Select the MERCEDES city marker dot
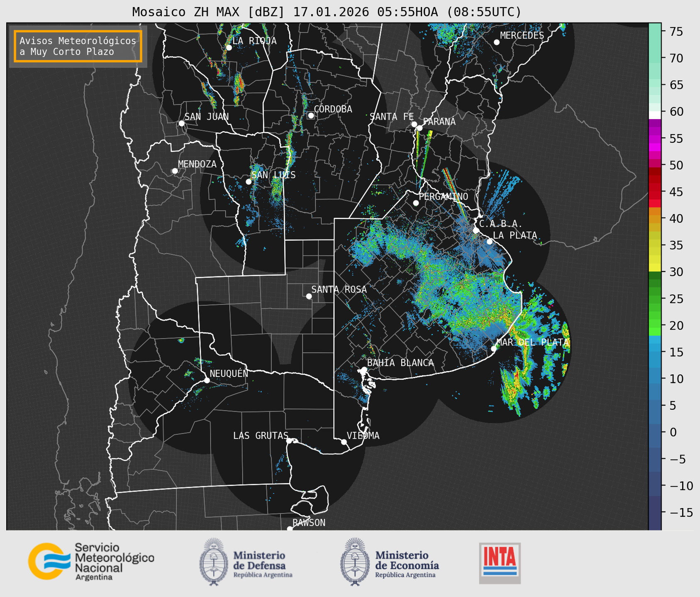700x597 pixels. pyautogui.click(x=497, y=42)
